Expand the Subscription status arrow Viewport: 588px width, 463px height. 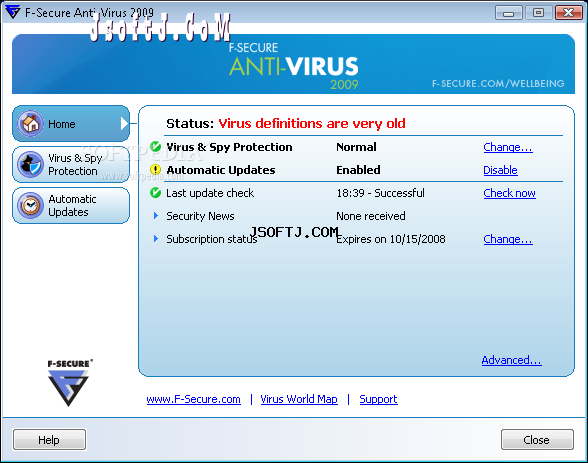156,238
